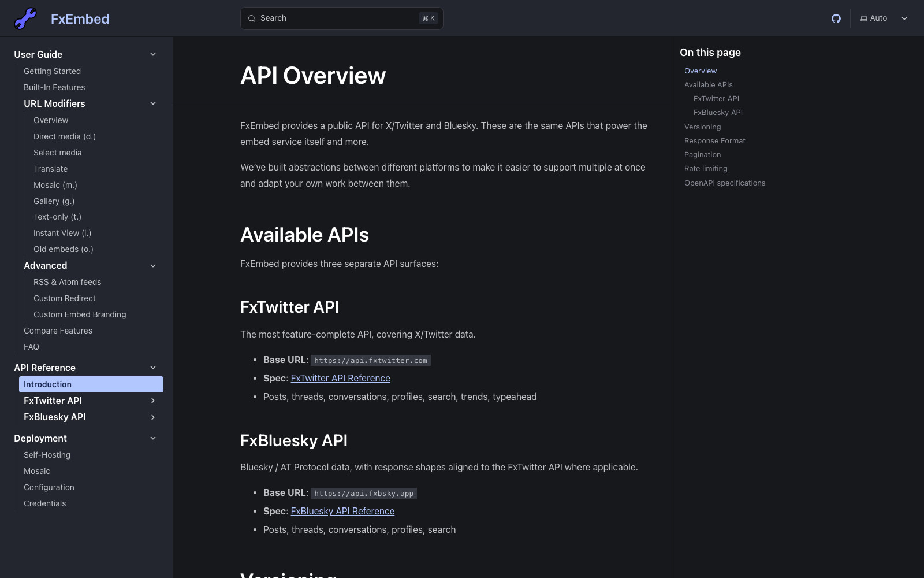Collapse the API Reference chevron
This screenshot has width=924, height=578.
[x=153, y=368]
